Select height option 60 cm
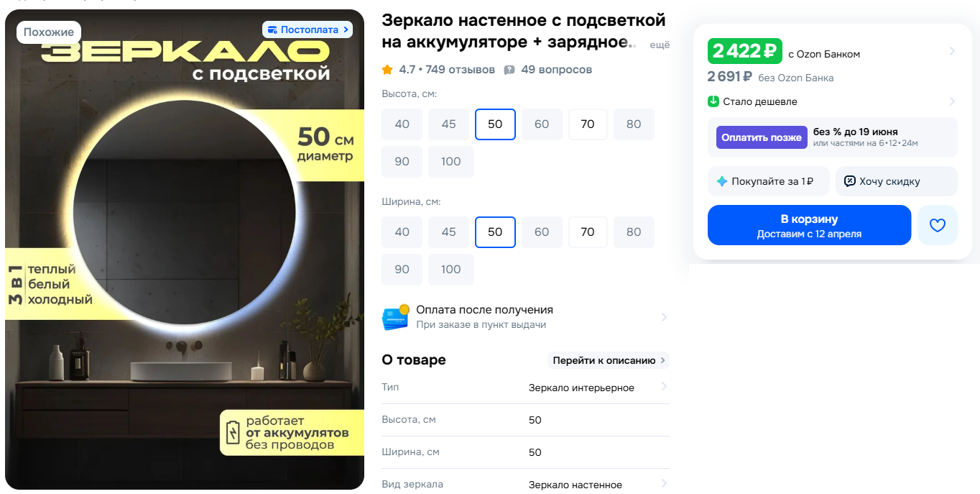Viewport: 980px width, 494px height. (x=542, y=124)
